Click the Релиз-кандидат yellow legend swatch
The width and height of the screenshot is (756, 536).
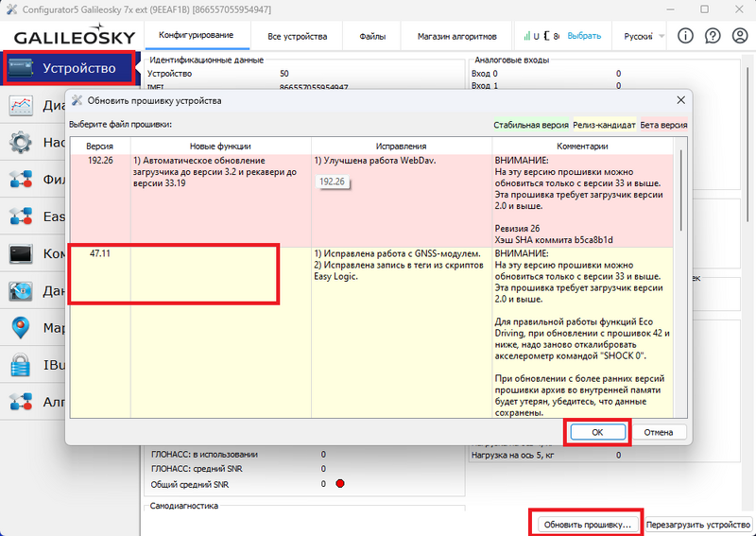[604, 125]
